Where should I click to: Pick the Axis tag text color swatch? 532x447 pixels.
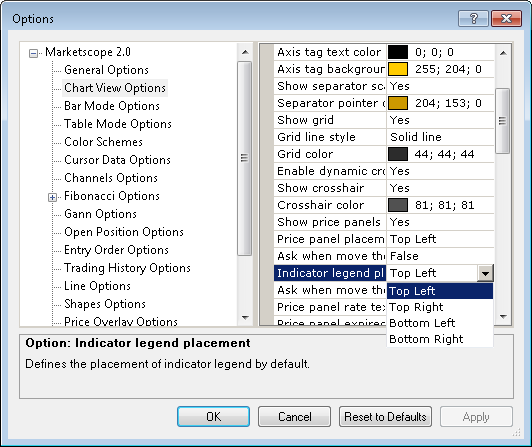pyautogui.click(x=398, y=52)
